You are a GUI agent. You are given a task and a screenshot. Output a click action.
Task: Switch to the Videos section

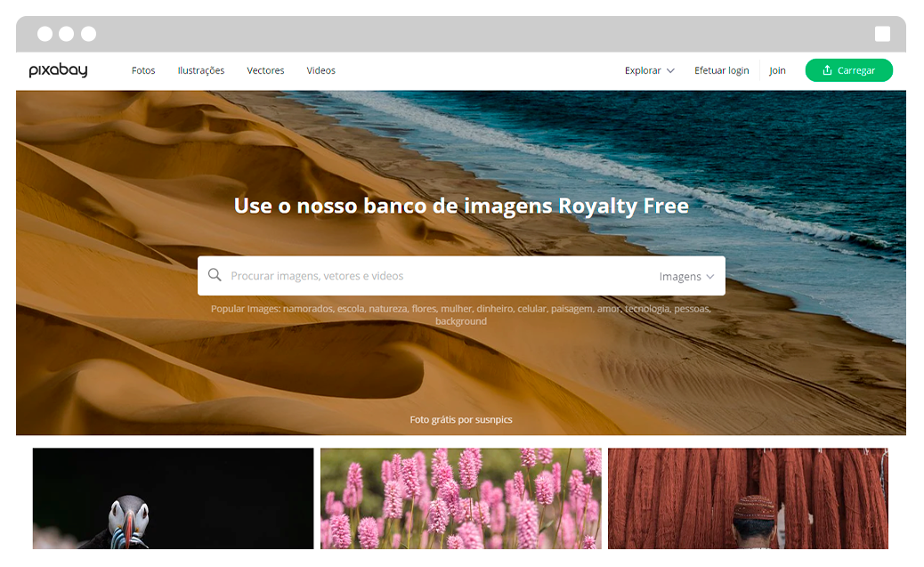point(320,70)
